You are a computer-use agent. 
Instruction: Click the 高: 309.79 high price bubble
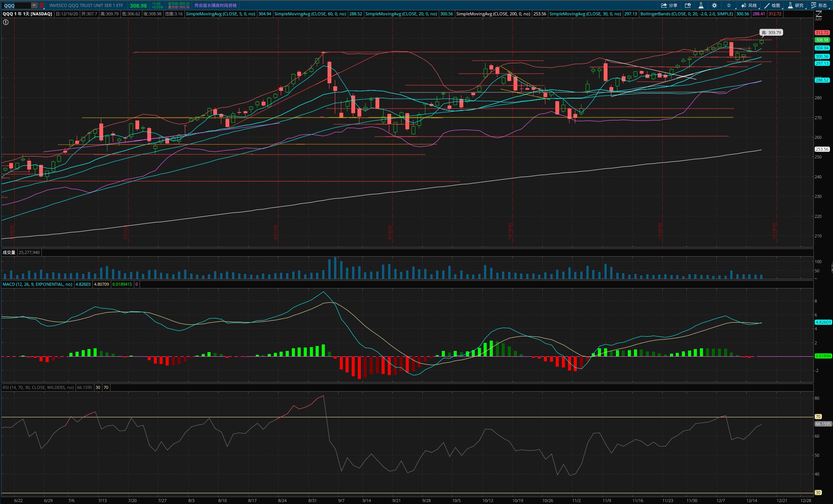771,33
